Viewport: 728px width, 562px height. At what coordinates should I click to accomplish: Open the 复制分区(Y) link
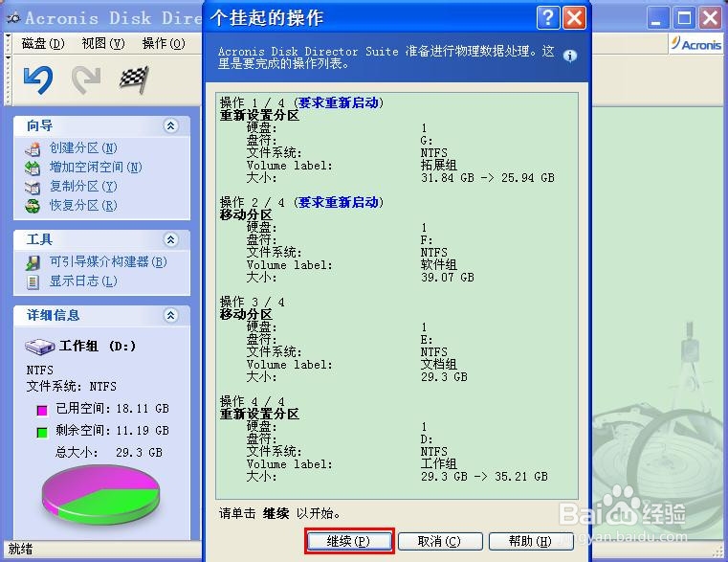pyautogui.click(x=83, y=187)
